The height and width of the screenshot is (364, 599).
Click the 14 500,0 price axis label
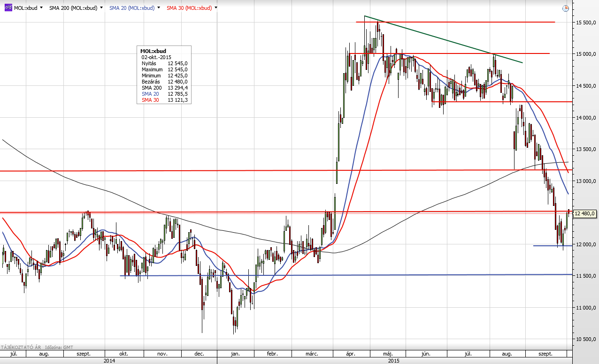point(586,86)
